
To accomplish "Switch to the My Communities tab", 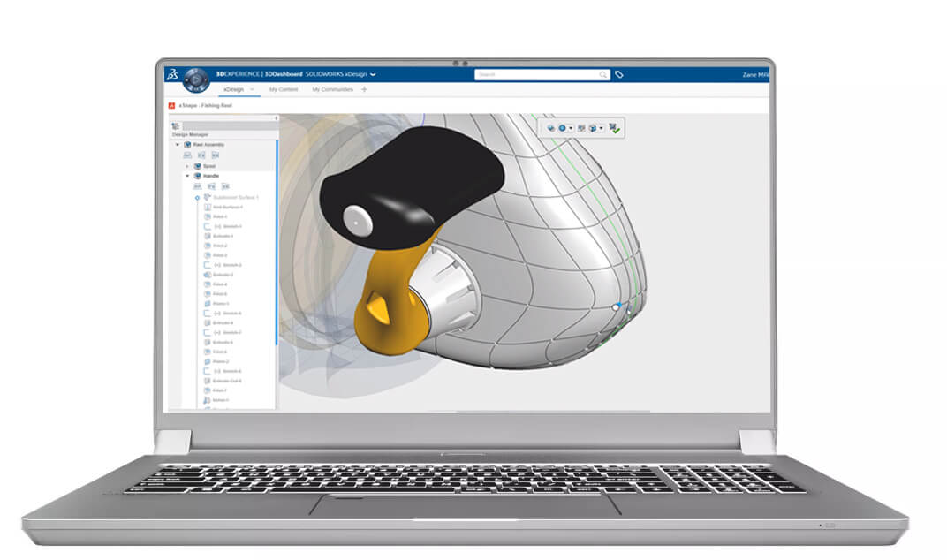I will 332,89.
